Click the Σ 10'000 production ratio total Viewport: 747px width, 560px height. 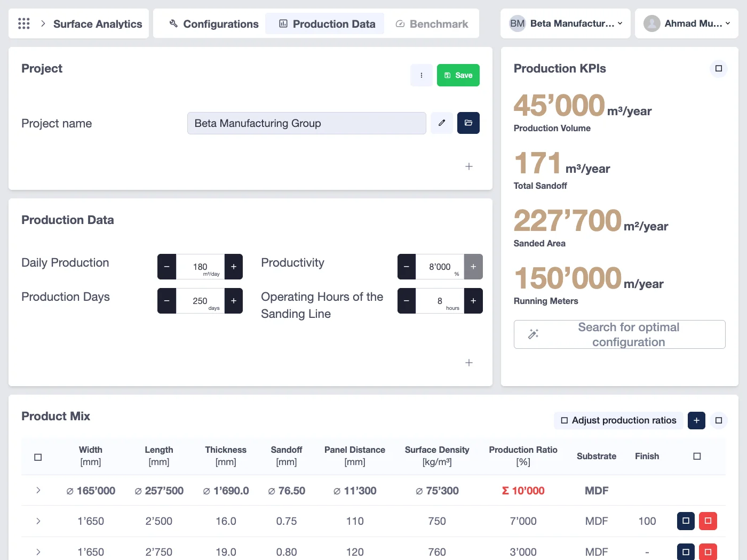click(523, 491)
